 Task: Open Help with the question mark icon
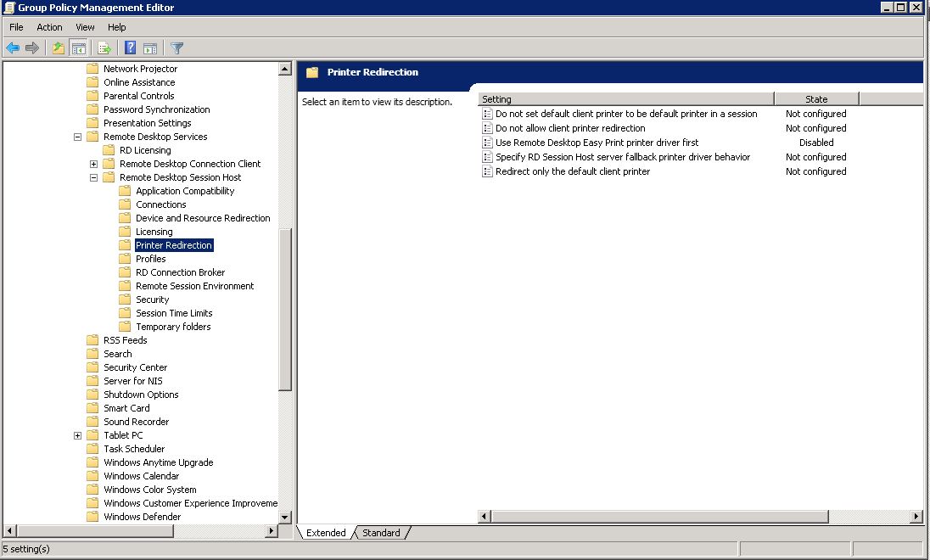131,48
